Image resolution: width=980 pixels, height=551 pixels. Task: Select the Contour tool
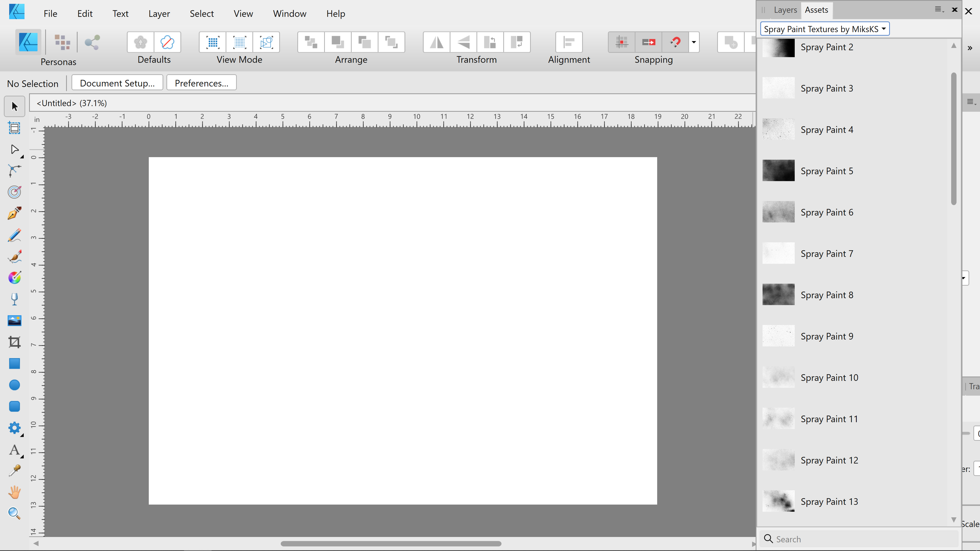tap(15, 192)
